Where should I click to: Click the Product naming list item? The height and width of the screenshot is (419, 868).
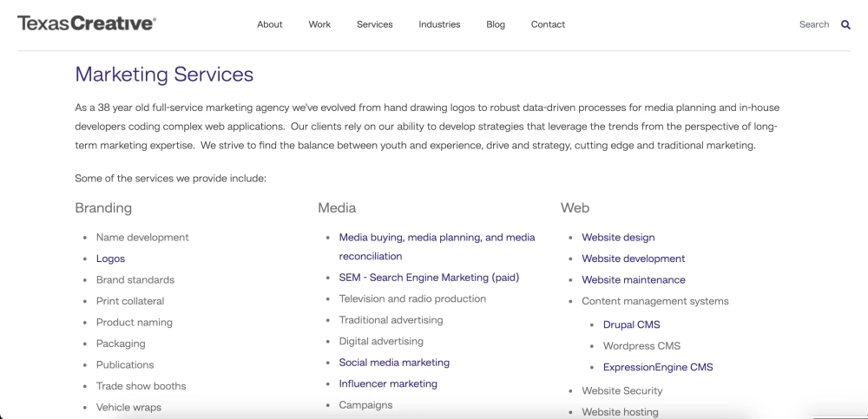pos(135,322)
